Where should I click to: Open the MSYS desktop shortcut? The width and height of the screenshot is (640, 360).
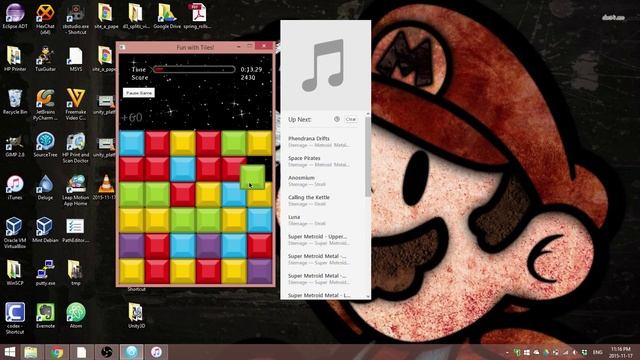click(76, 59)
